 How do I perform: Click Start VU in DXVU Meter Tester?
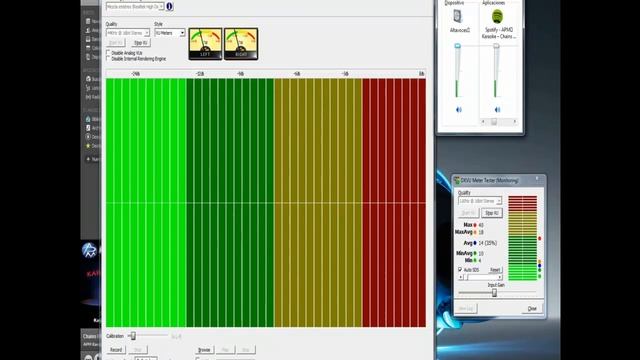(468, 213)
